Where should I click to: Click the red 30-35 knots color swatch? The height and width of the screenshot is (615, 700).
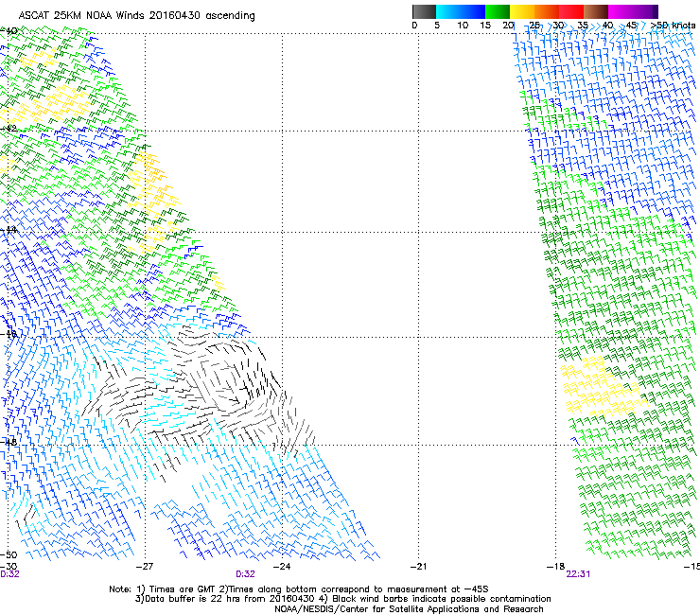571,11
